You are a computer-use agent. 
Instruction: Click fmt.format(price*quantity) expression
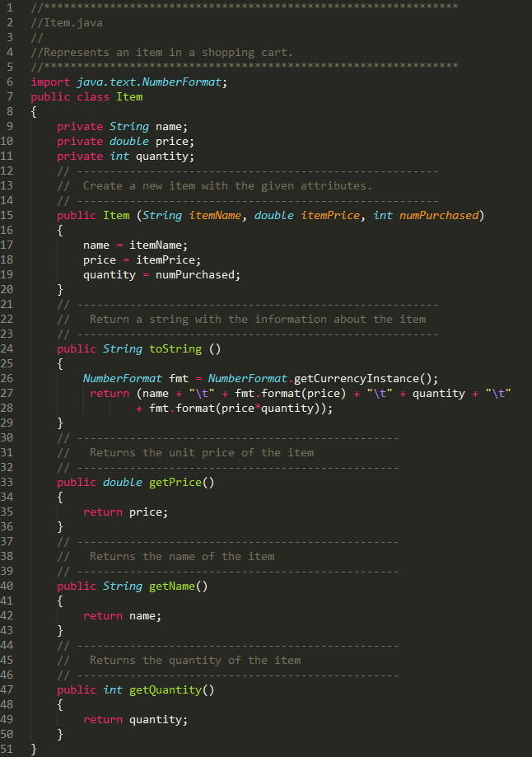(x=237, y=408)
